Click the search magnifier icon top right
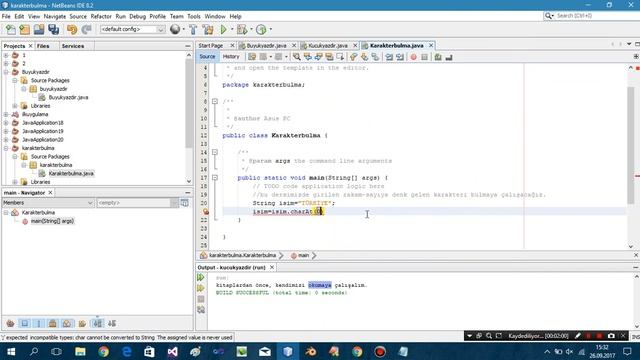Screen dimensions: 640x360 [x=548, y=16]
